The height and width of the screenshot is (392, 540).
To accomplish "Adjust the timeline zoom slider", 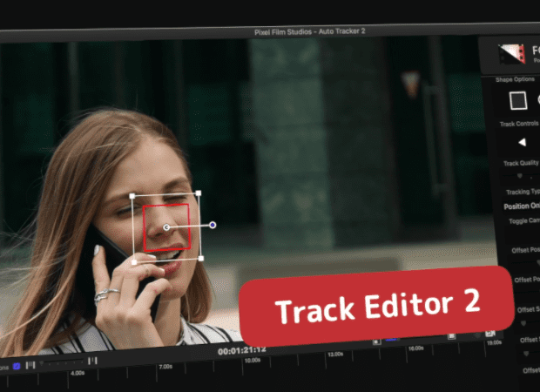I will [61, 362].
